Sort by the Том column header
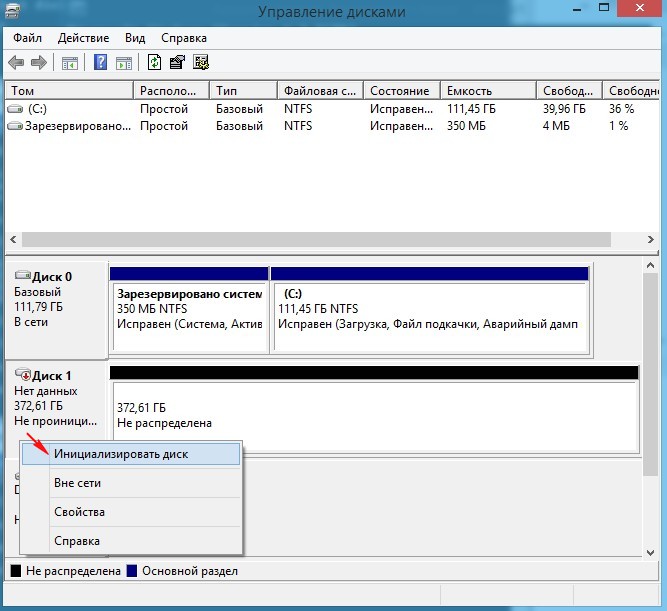 68,90
